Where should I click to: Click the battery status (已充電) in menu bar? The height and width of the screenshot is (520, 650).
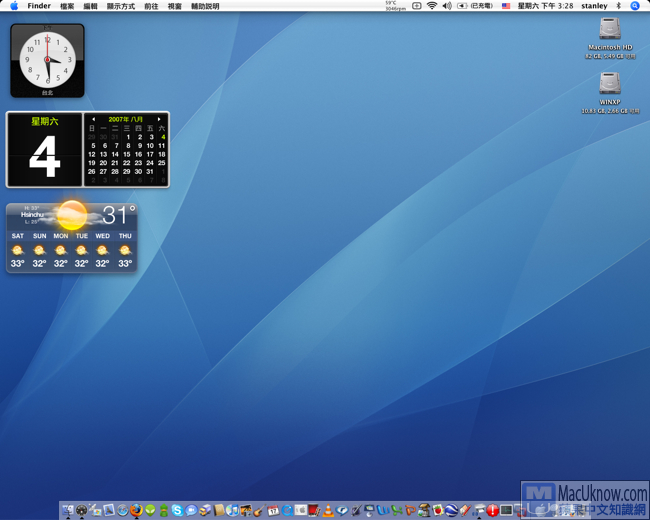click(x=475, y=6)
